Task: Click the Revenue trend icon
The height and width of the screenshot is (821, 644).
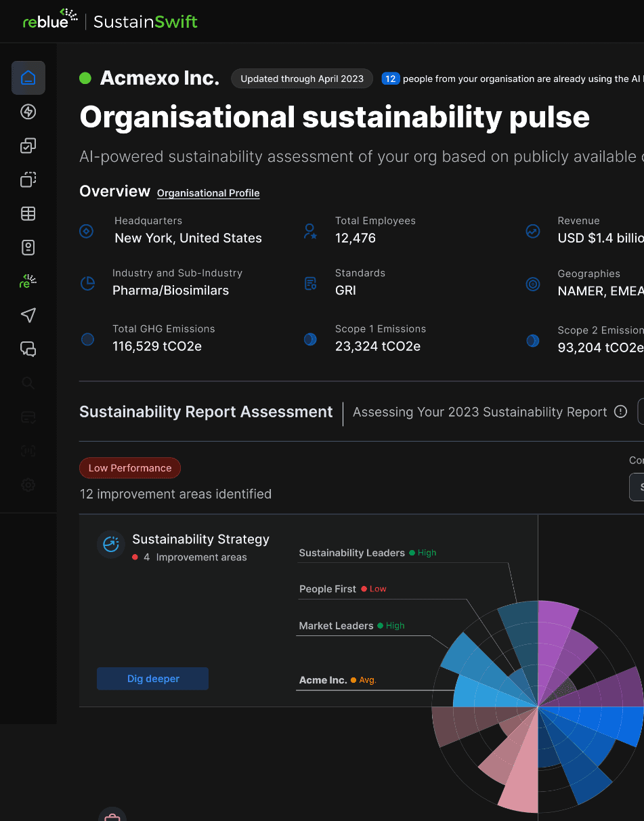Action: pyautogui.click(x=533, y=231)
